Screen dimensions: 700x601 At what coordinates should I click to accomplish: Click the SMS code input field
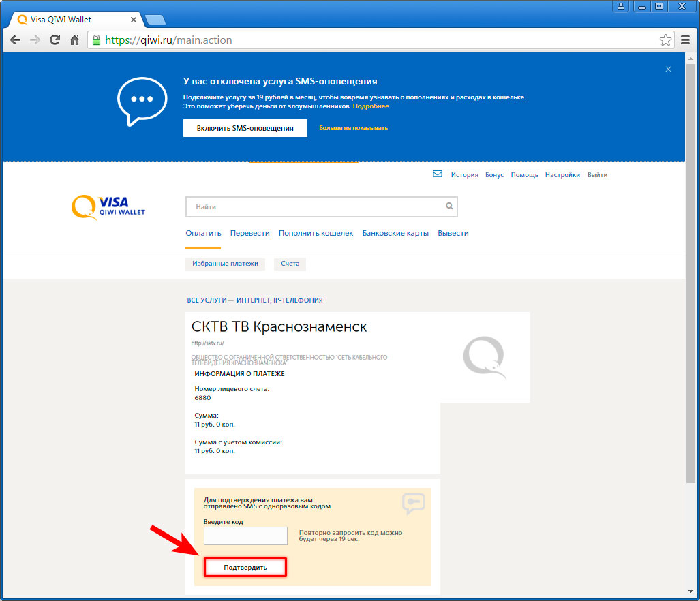245,536
